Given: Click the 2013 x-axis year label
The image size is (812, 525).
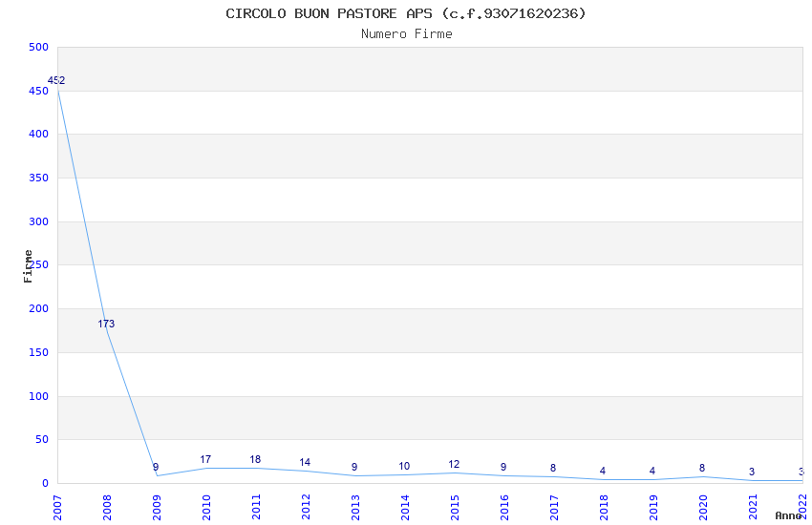Looking at the screenshot, I should pos(355,508).
